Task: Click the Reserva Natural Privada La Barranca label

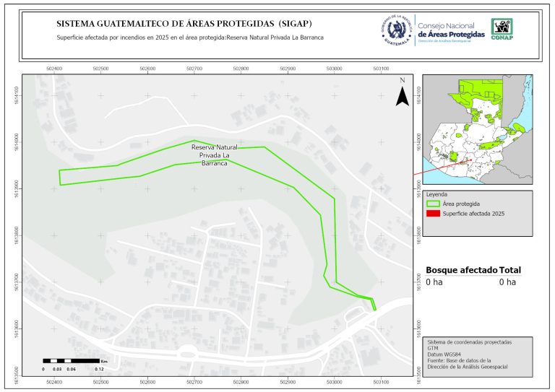Action: [x=215, y=155]
